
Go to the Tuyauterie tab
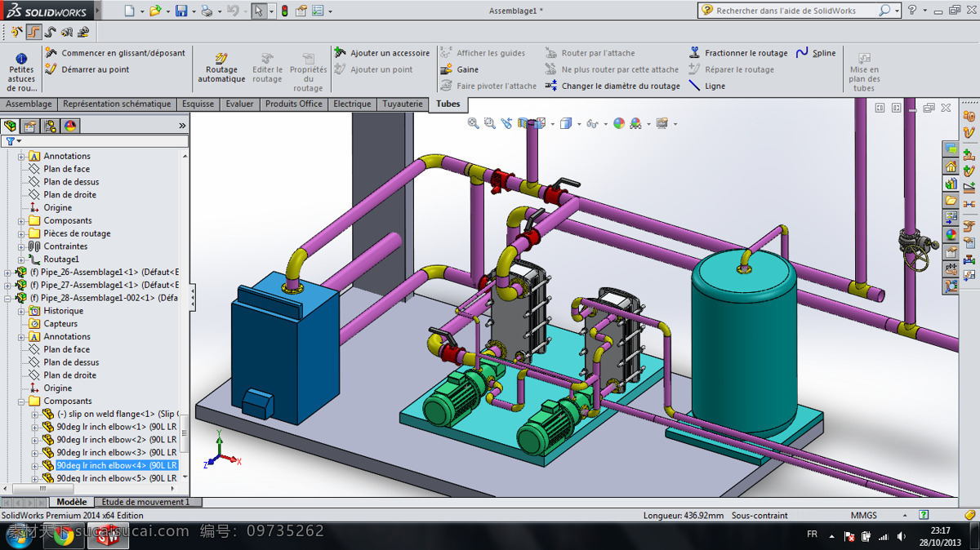coord(403,104)
